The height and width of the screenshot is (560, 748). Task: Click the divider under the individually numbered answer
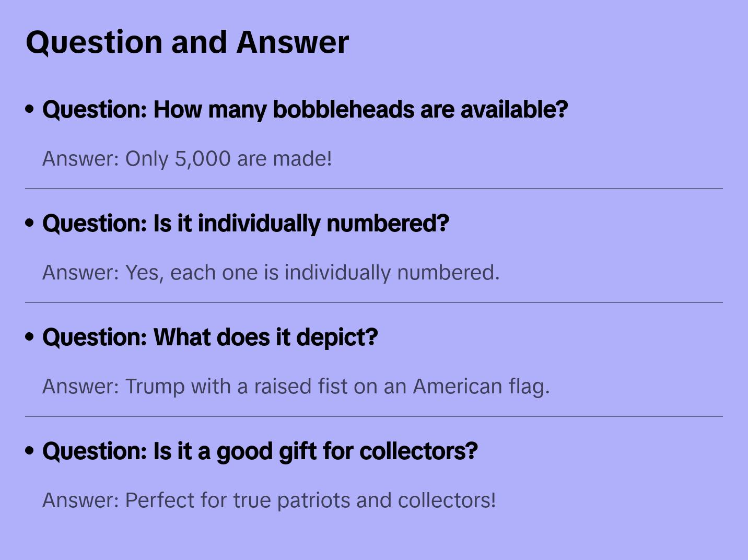point(374,302)
